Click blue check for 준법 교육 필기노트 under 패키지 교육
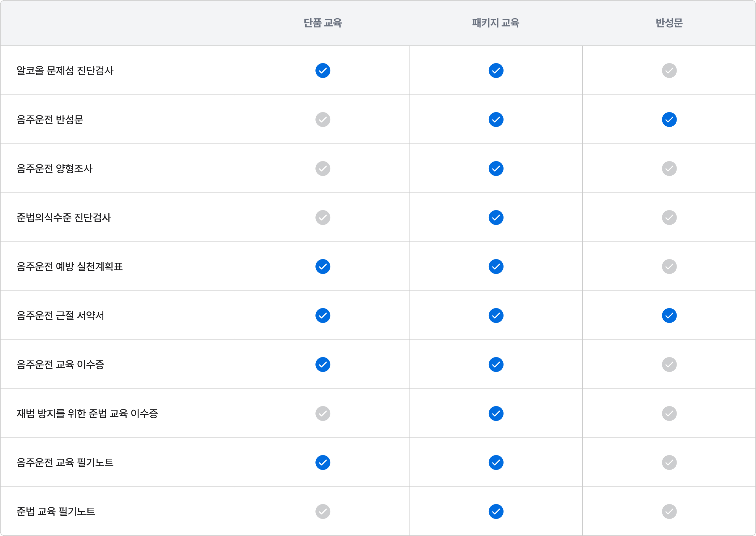756x536 pixels. coord(496,512)
